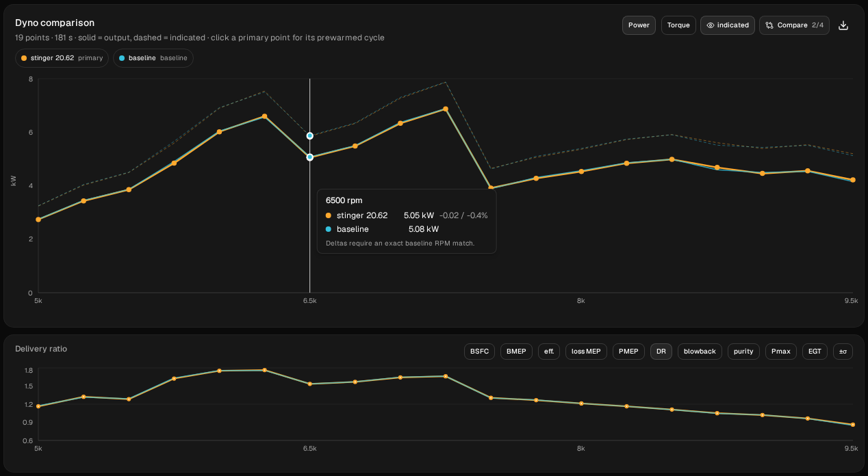
Task: Select the Pmax metric
Action: [x=780, y=352]
